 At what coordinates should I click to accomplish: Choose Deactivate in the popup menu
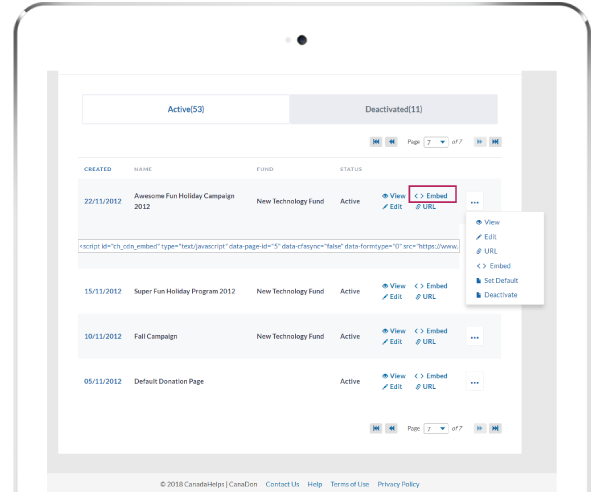(500, 295)
